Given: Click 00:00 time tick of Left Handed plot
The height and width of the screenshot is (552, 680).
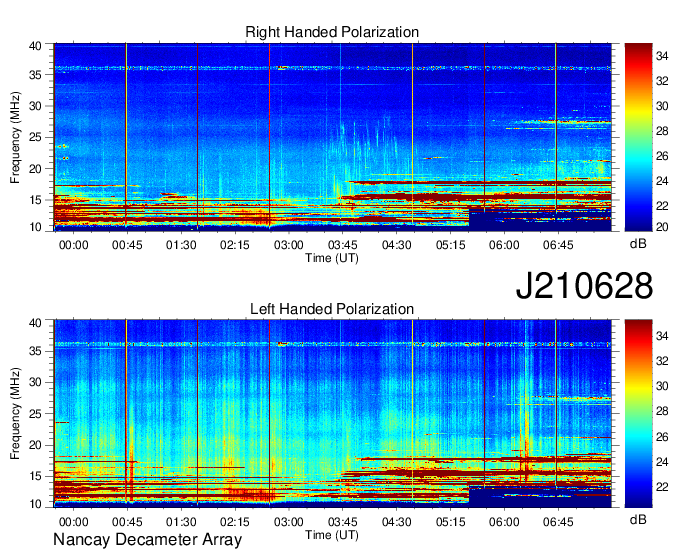Looking at the screenshot, I should click(73, 522).
